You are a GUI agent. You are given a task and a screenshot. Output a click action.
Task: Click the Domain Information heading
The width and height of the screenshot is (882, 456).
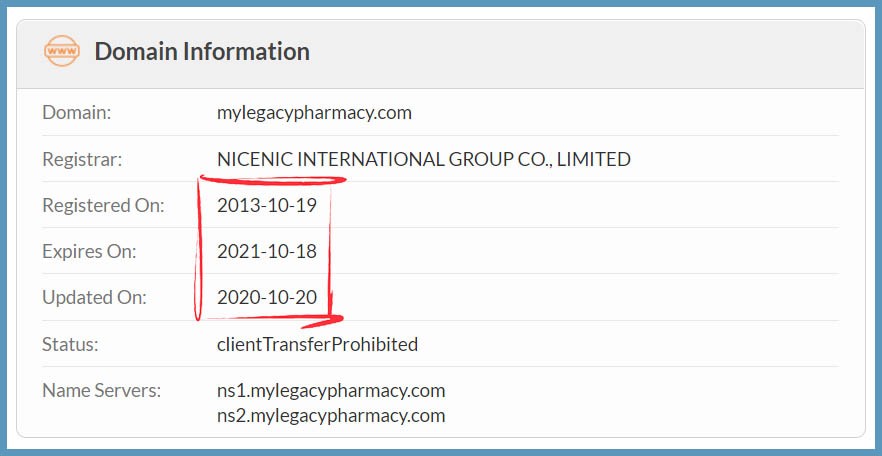pos(202,51)
